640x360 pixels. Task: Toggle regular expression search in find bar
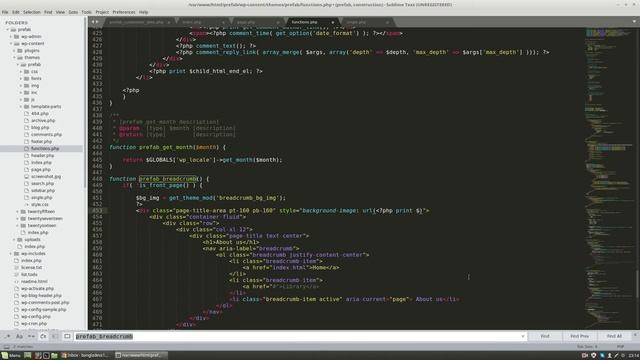7,336
